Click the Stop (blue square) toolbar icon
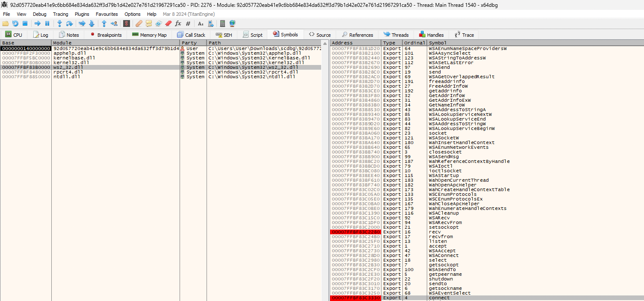 (x=25, y=24)
